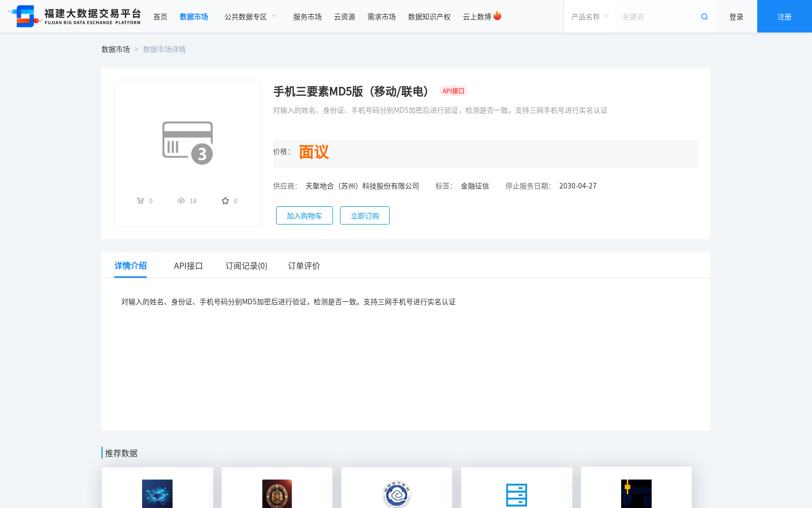
Task: Switch to the 订单评价 tab
Action: [x=304, y=266]
